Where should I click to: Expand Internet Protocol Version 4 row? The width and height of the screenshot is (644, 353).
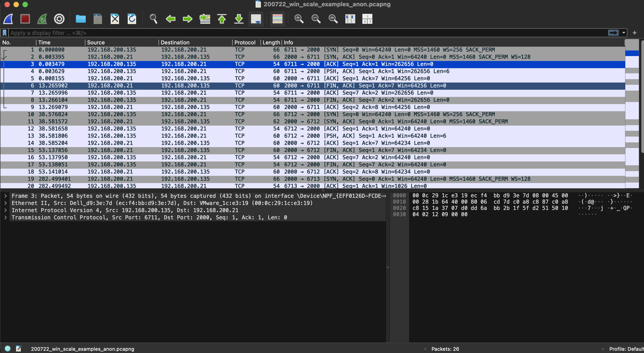pyautogui.click(x=5, y=210)
